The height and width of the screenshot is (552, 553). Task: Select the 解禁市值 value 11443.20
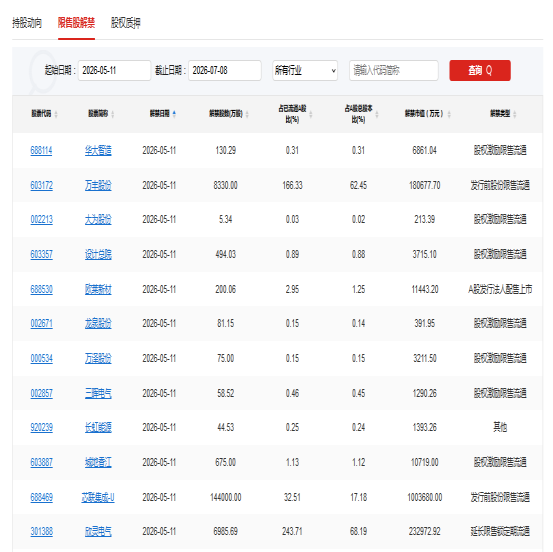(x=425, y=290)
